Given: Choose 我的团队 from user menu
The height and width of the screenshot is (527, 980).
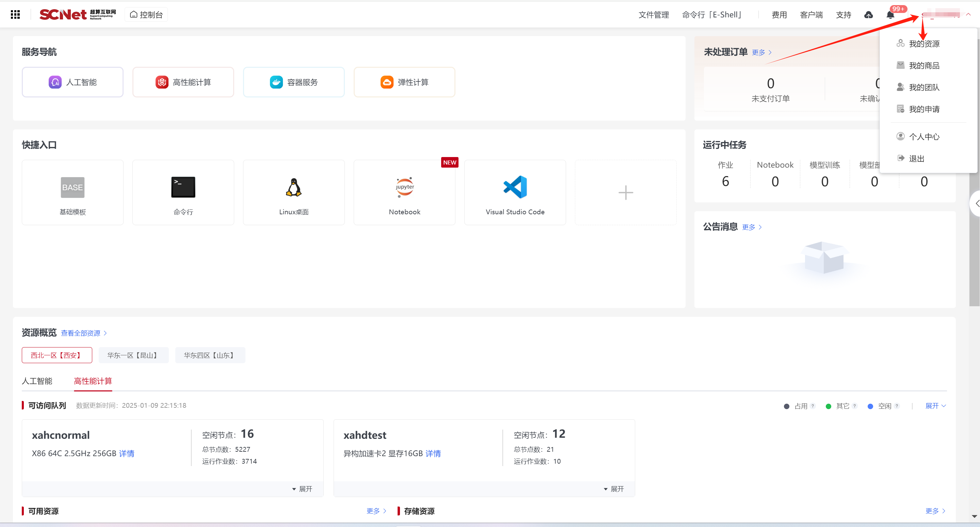Looking at the screenshot, I should (x=924, y=87).
